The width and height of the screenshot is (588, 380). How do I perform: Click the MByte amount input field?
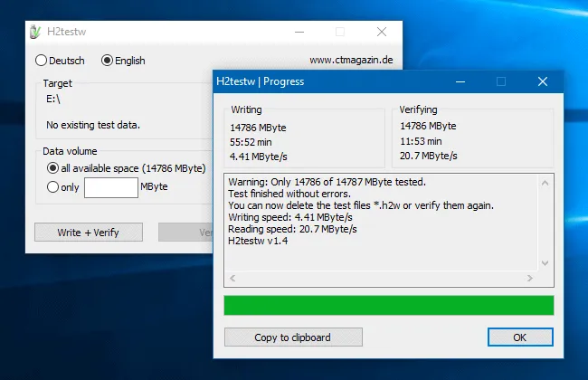[x=110, y=187]
